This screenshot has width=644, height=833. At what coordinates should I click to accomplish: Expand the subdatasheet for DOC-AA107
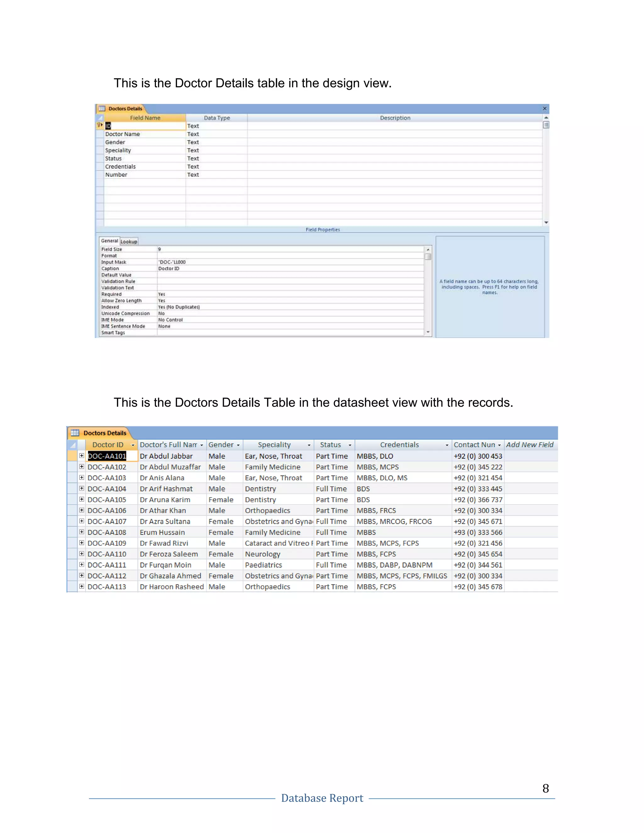tap(82, 521)
